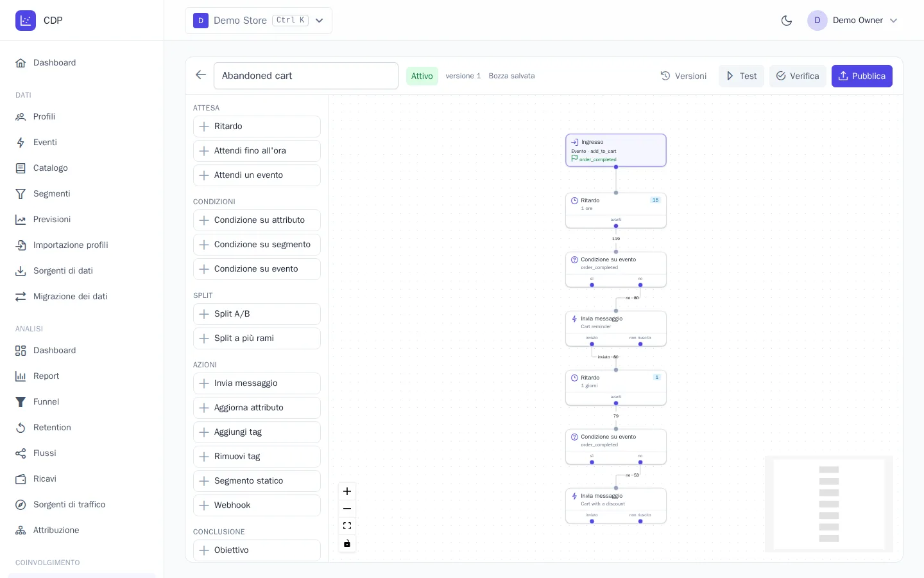Zoom out of the flow canvas
This screenshot has width=924, height=578.
347,509
